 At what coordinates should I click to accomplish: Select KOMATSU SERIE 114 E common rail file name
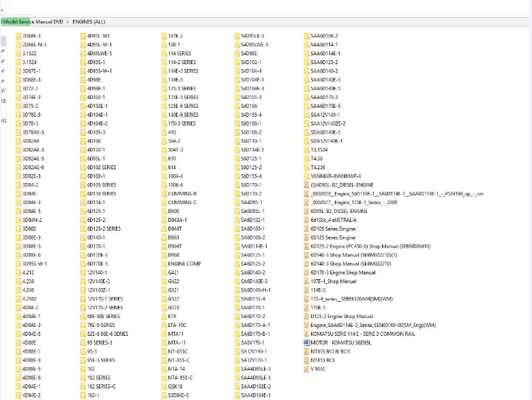point(363,334)
